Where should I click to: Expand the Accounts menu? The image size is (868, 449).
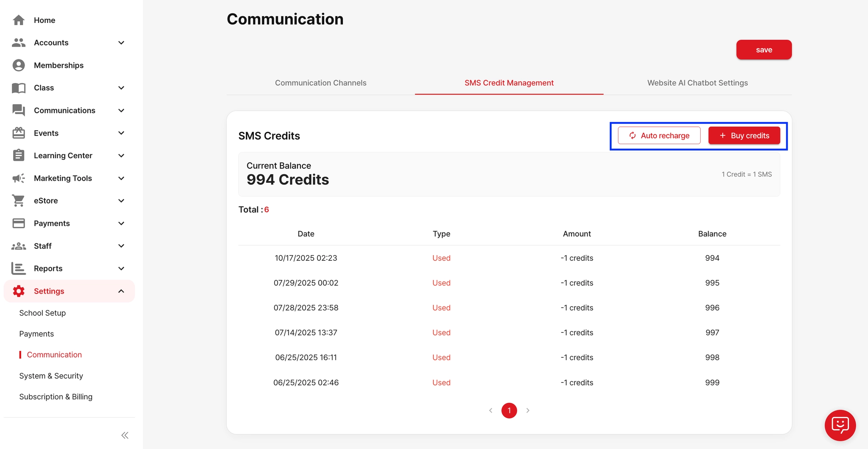click(121, 42)
